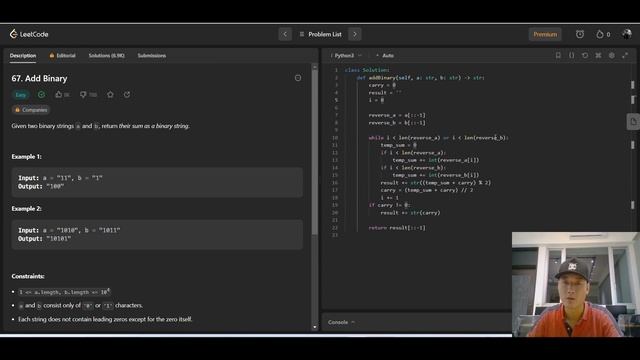Click the Example 2 heading
The height and width of the screenshot is (360, 640).
tap(27, 209)
